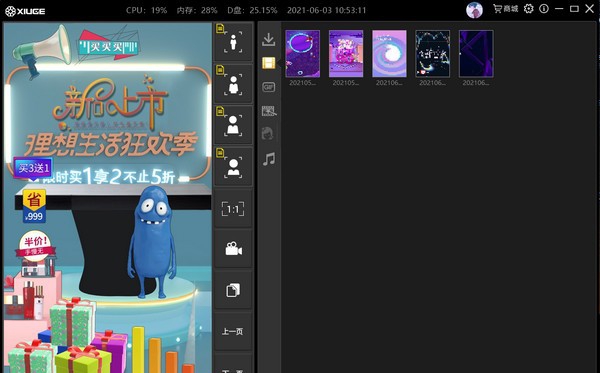The image size is (600, 373).
Task: Select the dark purple beams video thumbnail
Action: pyautogui.click(x=476, y=54)
